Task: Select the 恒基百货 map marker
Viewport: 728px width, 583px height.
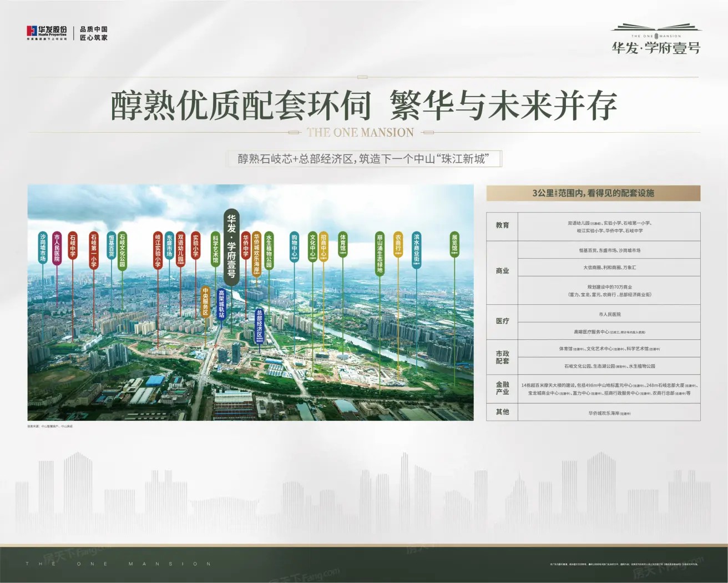Action: coord(111,245)
